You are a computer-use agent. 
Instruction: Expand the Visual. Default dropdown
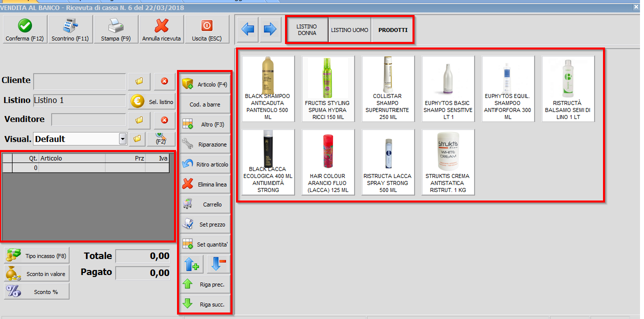point(122,138)
